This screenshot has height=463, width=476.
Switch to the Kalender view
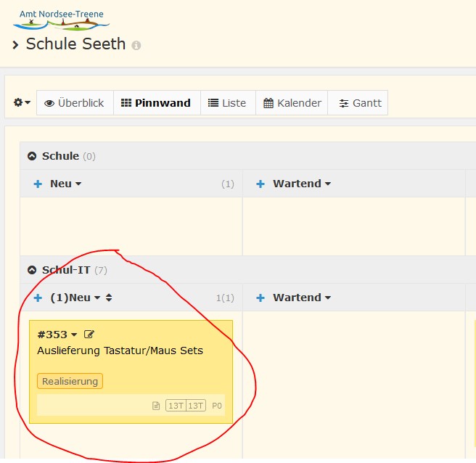tap(292, 103)
